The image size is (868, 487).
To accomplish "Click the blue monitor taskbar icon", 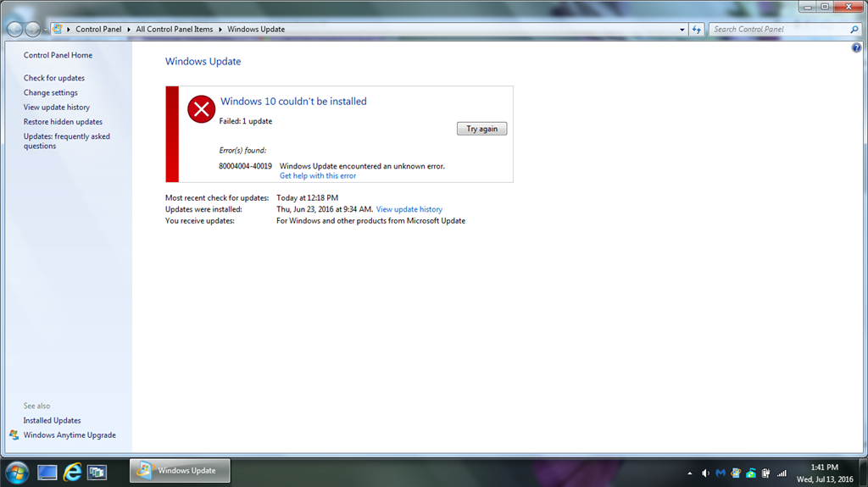I will tap(47, 472).
